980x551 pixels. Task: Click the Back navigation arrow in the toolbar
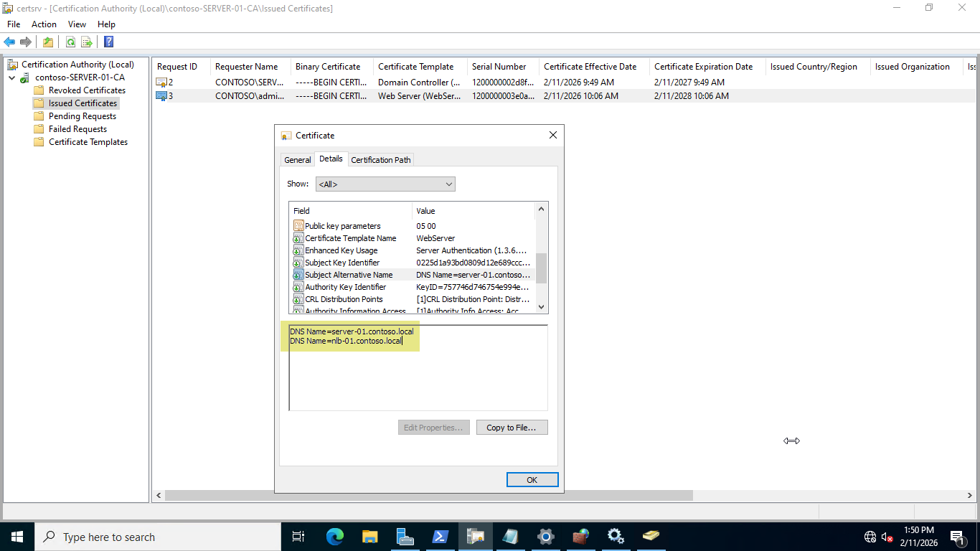click(9, 41)
